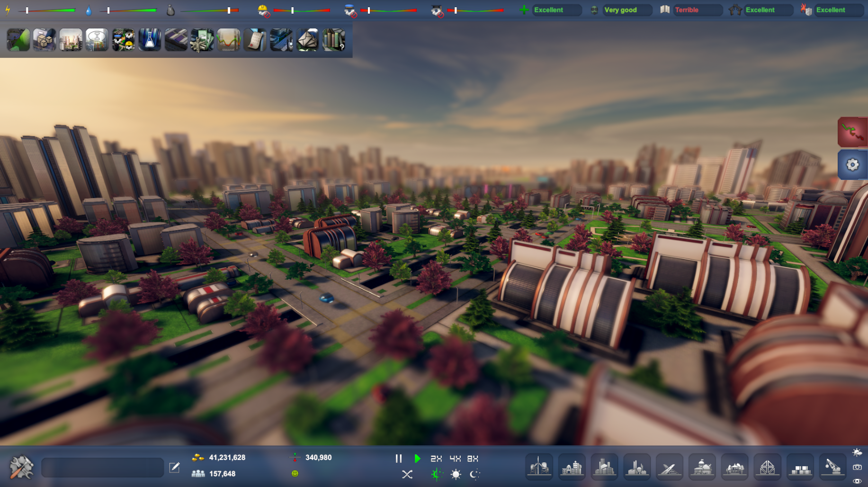Open the city skyline overview icon
The image size is (868, 487).
[x=71, y=40]
